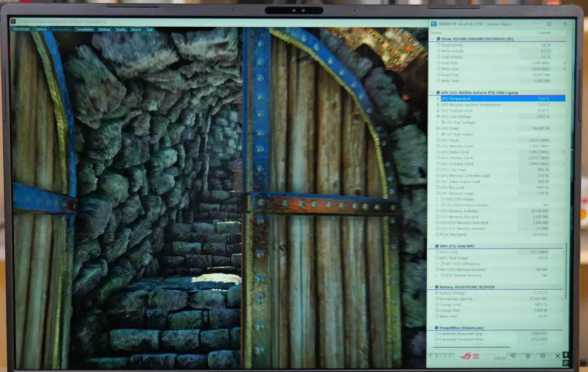The height and width of the screenshot is (372, 588).
Task: Select the GPU Power row
Action: 500,129
